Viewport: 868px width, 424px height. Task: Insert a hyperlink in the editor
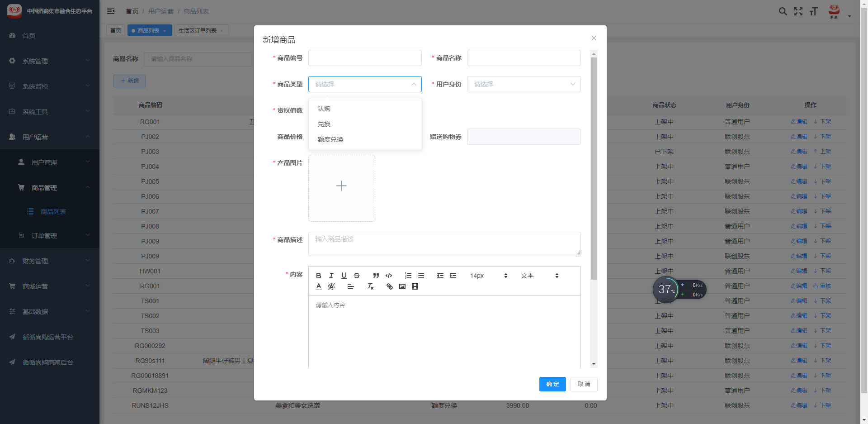(x=389, y=286)
